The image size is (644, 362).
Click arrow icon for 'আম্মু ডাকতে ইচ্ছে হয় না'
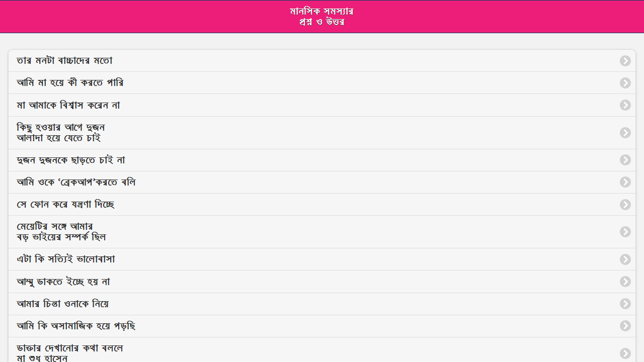point(625,282)
